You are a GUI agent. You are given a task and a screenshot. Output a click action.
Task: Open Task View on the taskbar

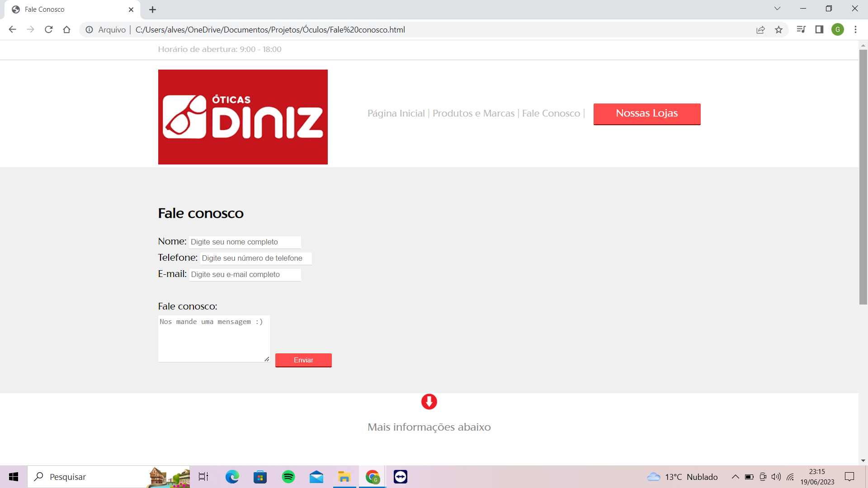point(203,477)
